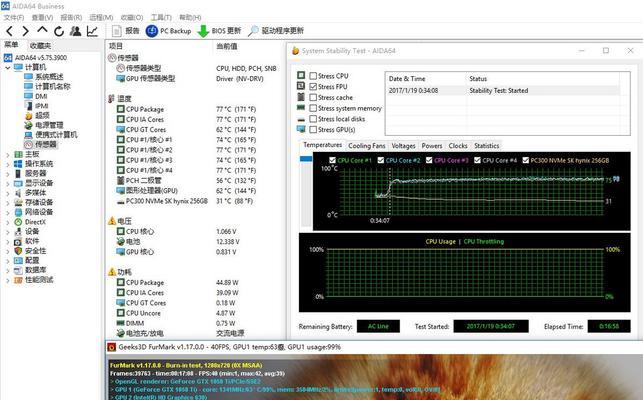Image resolution: width=643 pixels, height=400 pixels.
Task: Click the 当前值 column header
Action: click(227, 46)
